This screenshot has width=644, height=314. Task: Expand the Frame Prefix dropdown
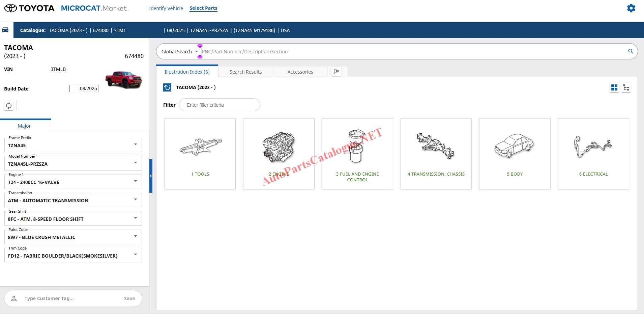coord(135,145)
